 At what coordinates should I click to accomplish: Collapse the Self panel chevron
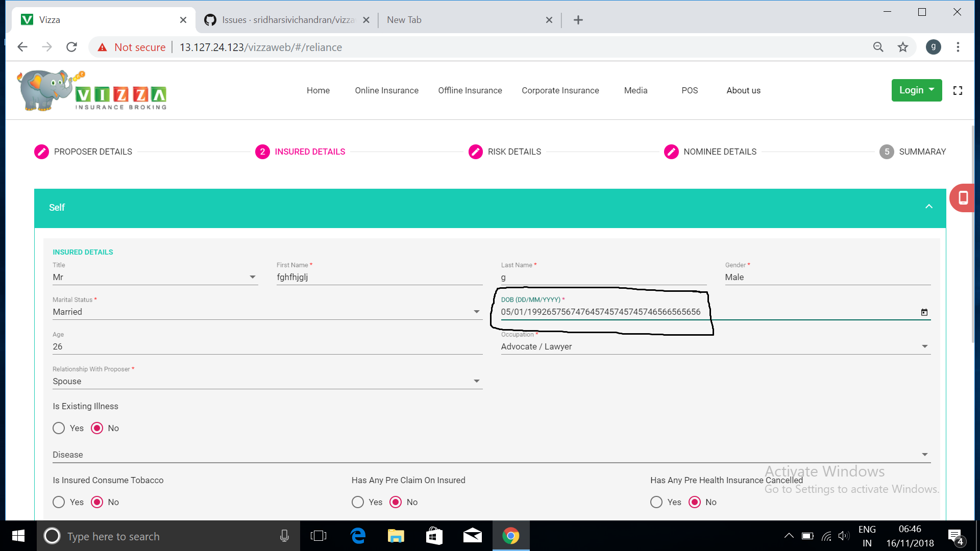[929, 207]
